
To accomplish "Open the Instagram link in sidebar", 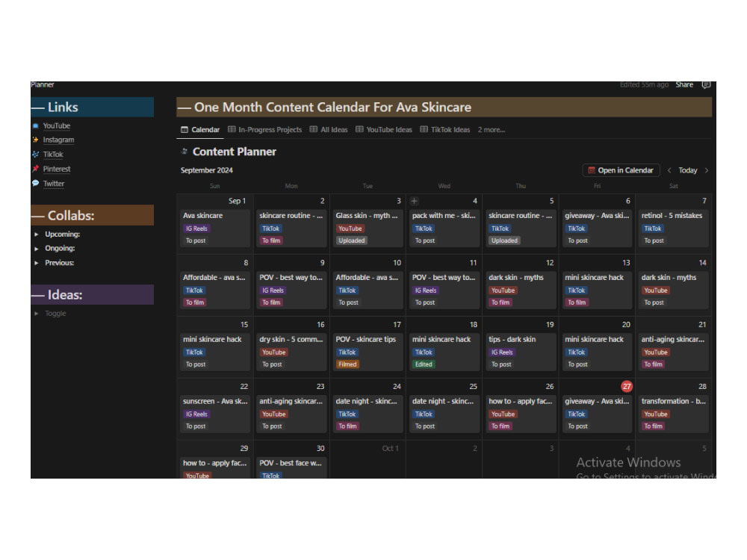I will tap(58, 140).
